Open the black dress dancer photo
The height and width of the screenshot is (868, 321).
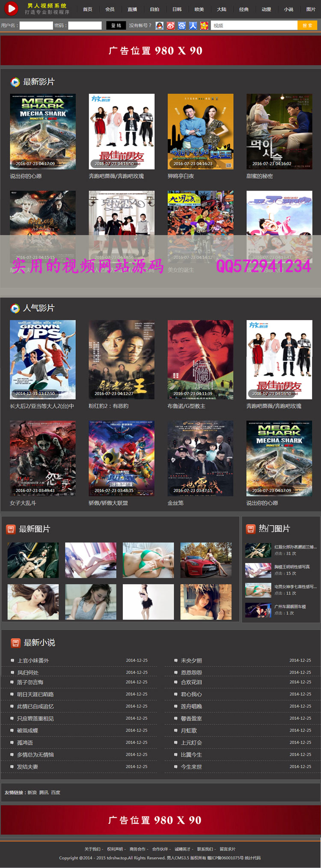148,602
